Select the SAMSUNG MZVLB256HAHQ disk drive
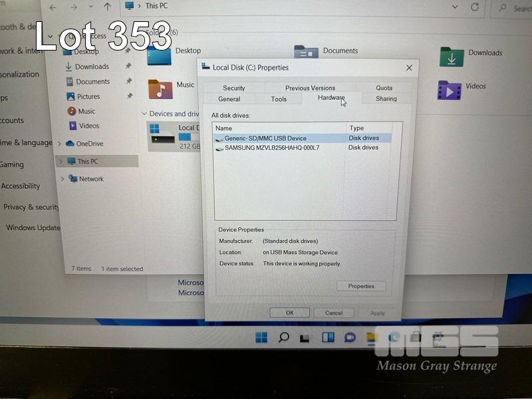Image resolution: width=532 pixels, height=399 pixels. coord(271,148)
